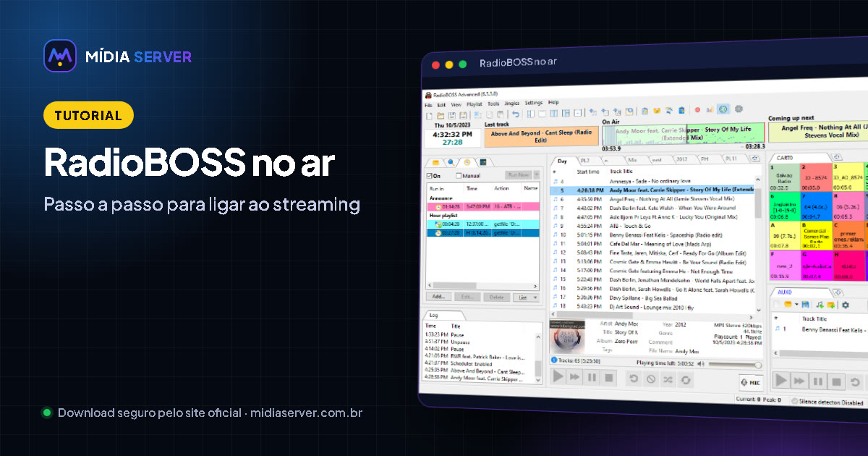The height and width of the screenshot is (456, 868).
Task: Select the yellow folder tab icon in left panel
Action: point(436,162)
